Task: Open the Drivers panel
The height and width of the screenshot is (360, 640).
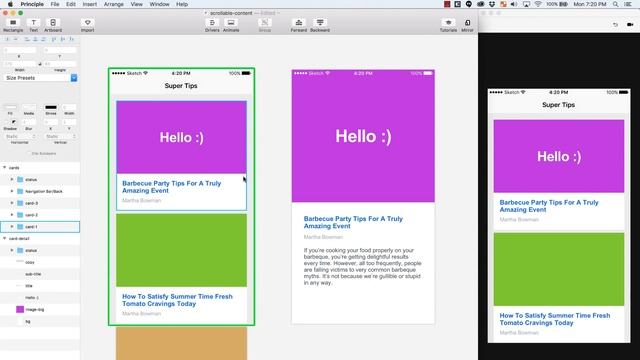Action: point(212,24)
